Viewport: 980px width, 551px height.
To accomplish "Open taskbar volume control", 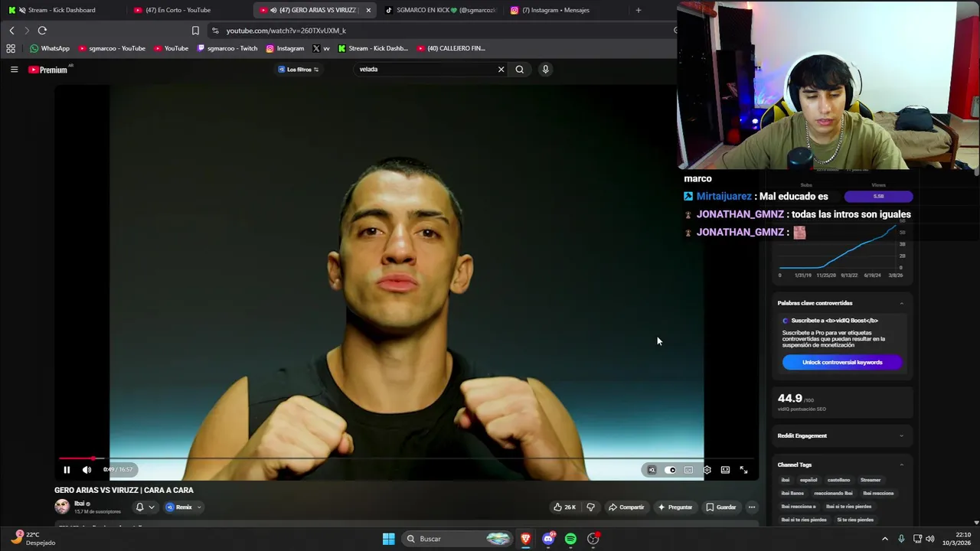I will click(930, 539).
